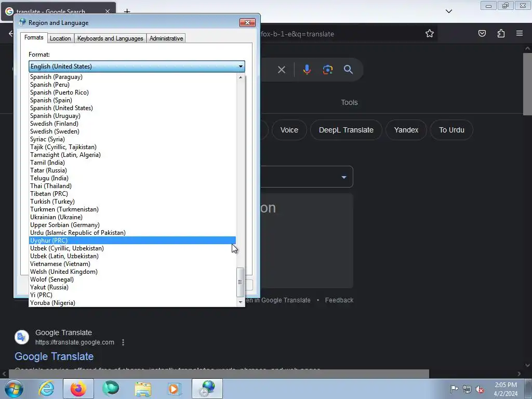
Task: Click Region and Language taskbar icon
Action: (x=207, y=389)
